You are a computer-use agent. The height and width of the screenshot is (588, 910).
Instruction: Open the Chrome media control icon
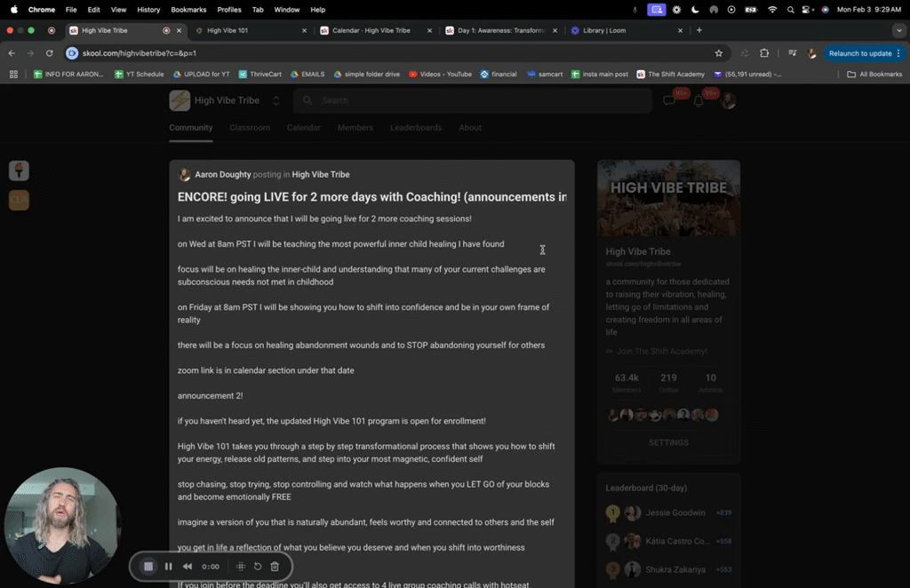point(792,53)
